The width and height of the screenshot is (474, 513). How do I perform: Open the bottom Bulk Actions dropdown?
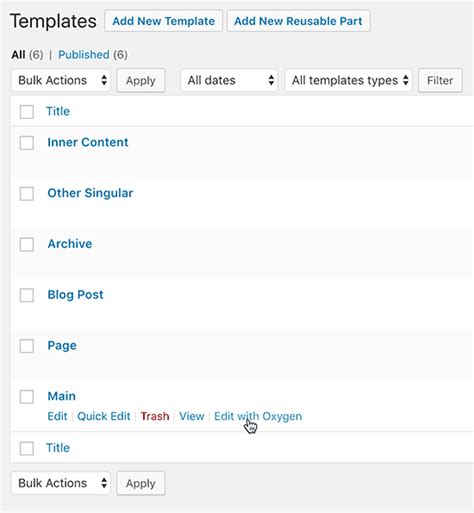tap(61, 483)
